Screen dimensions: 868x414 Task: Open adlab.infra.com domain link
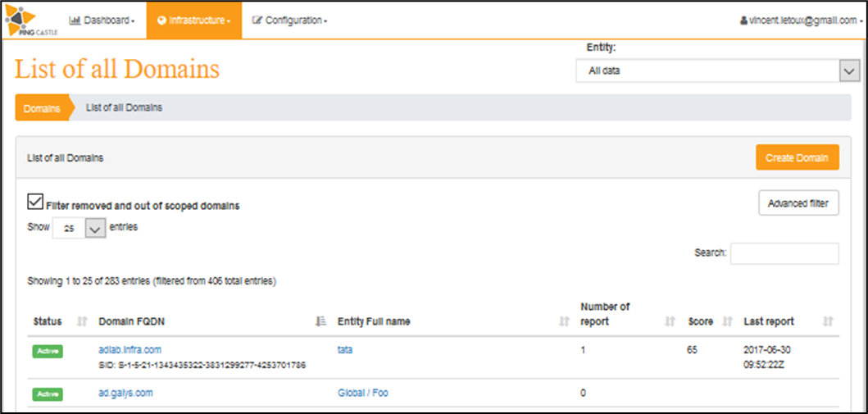(x=130, y=350)
